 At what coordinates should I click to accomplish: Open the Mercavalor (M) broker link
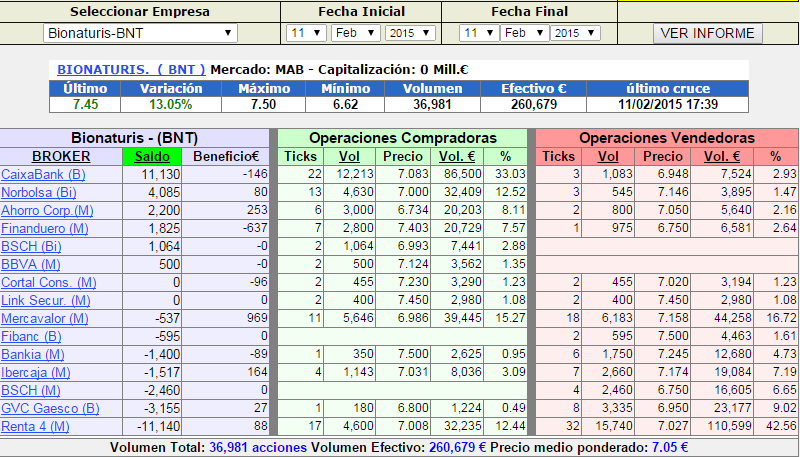click(45, 319)
